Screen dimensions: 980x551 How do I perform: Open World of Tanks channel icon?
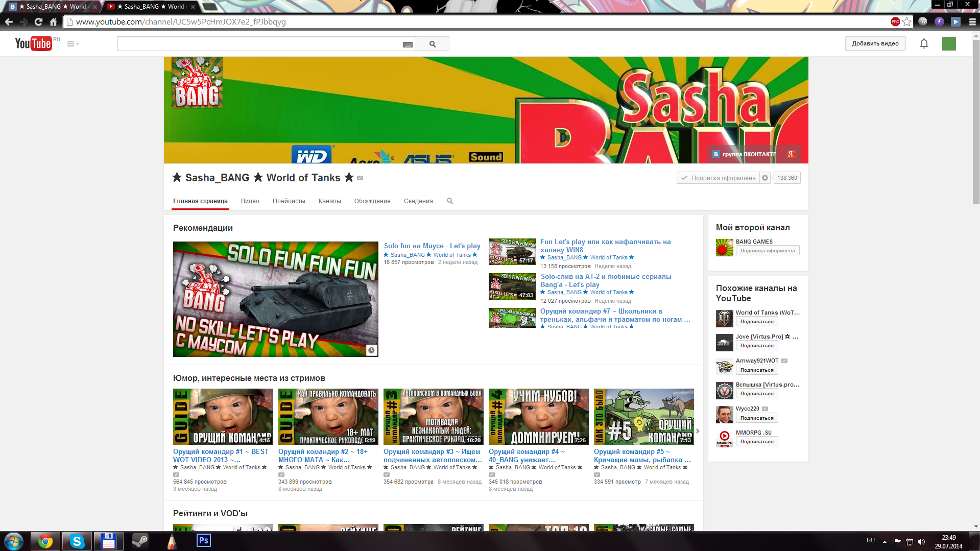[x=725, y=319]
